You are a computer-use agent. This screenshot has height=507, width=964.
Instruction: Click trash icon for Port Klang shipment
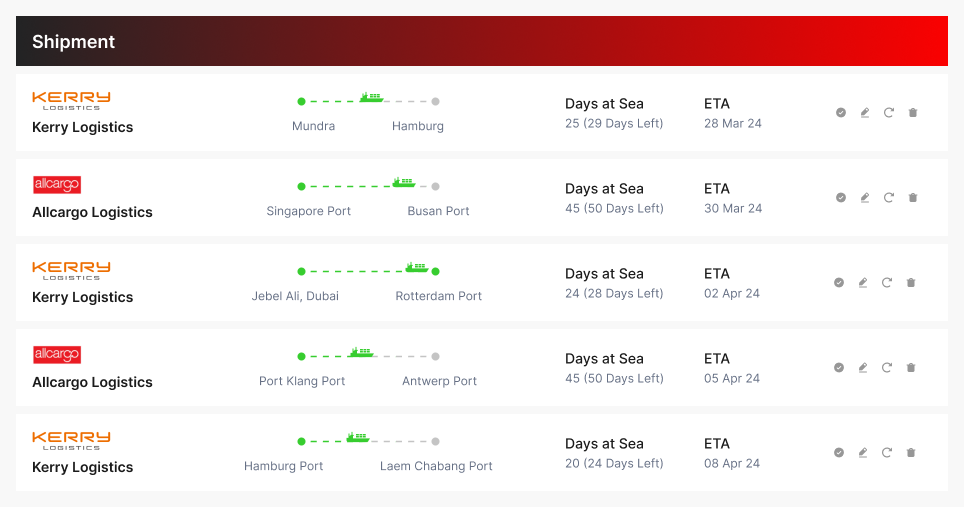coord(911,368)
